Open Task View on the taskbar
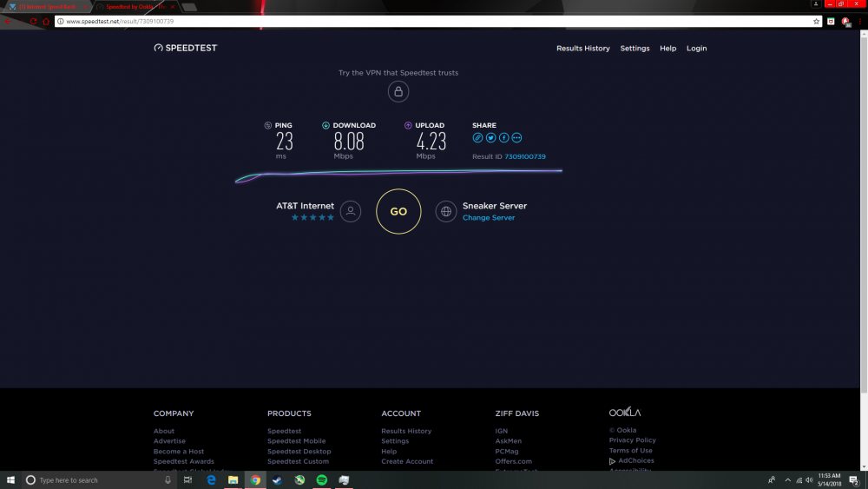Screen dimensions: 868x489 pos(187,480)
